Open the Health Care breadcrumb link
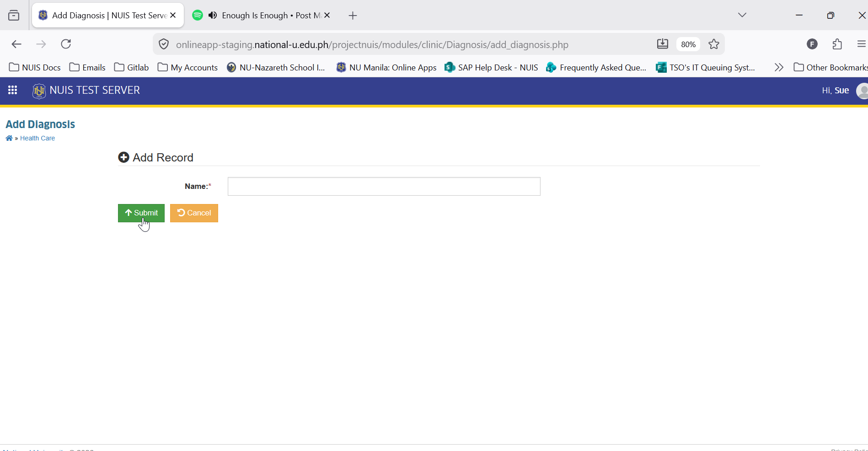 point(38,138)
